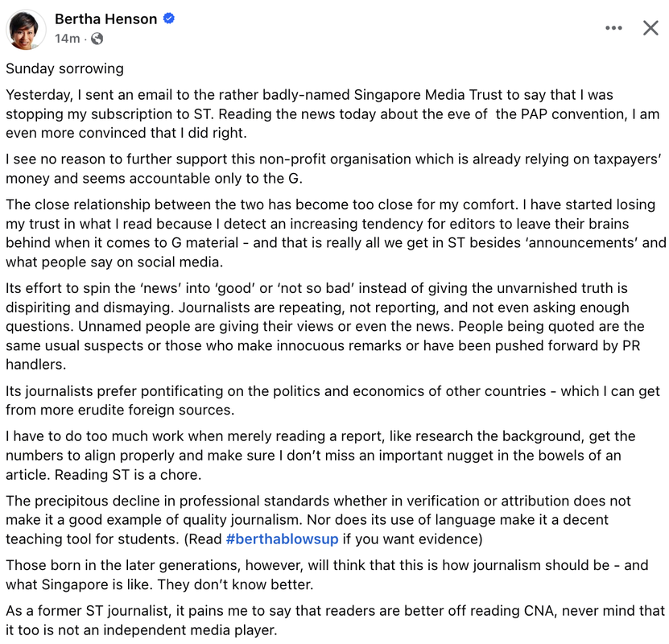Image resolution: width=669 pixels, height=644 pixels.
Task: Click the 14m post timestamp
Action: [x=67, y=39]
